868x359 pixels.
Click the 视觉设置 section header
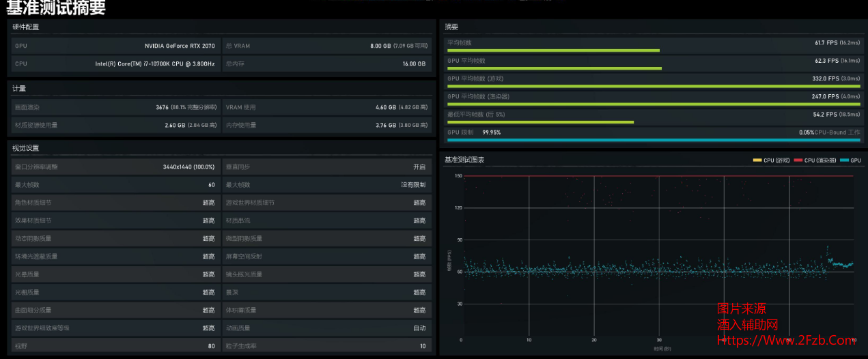click(x=26, y=148)
